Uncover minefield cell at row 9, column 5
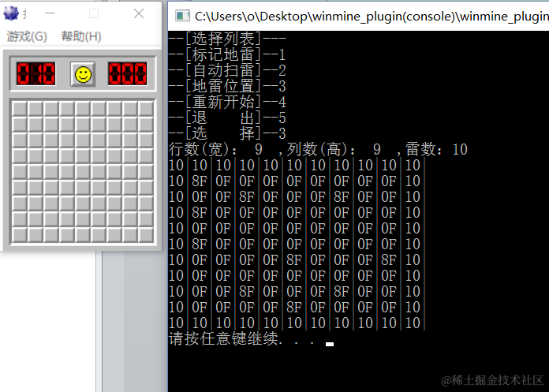 coord(83,235)
